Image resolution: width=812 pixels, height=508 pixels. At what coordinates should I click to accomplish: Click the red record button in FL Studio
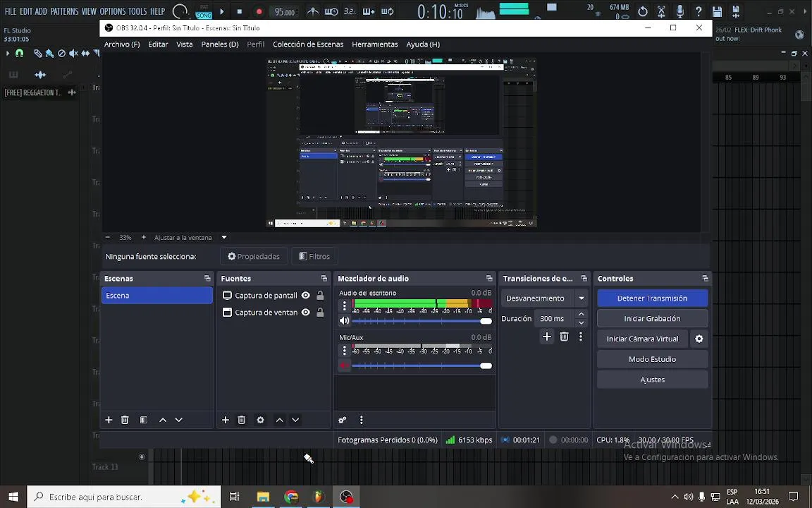point(259,11)
